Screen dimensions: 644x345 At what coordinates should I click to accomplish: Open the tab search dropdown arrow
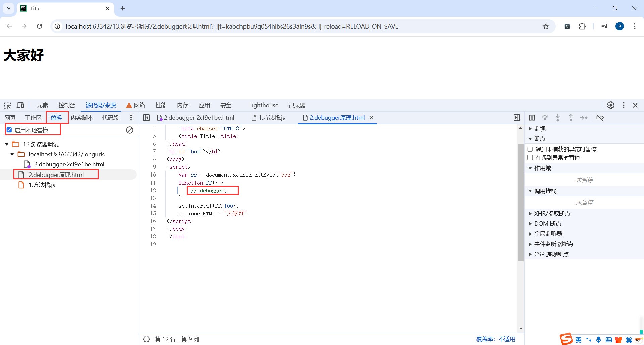coord(9,8)
